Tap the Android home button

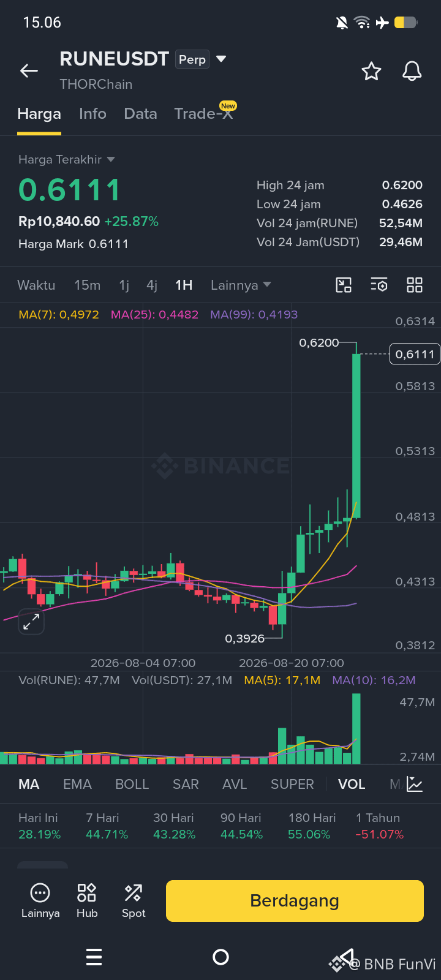(x=221, y=957)
